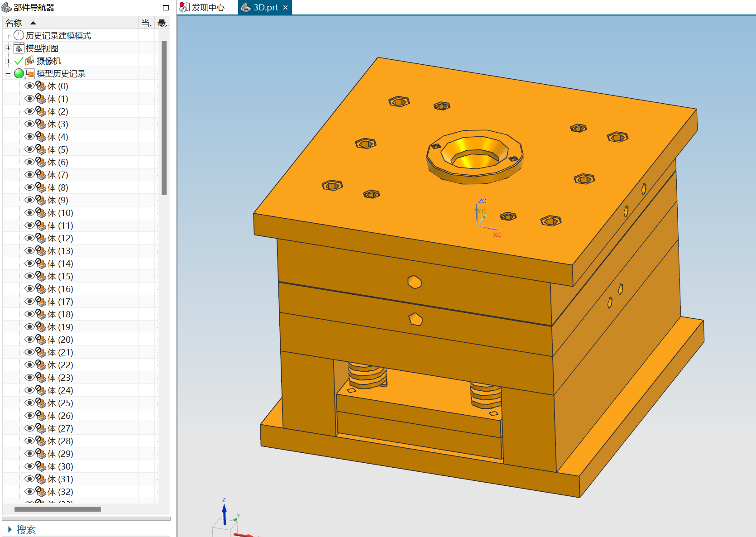This screenshot has height=537, width=756.
Task: Click the 模型视图 model views icon
Action: coord(19,48)
